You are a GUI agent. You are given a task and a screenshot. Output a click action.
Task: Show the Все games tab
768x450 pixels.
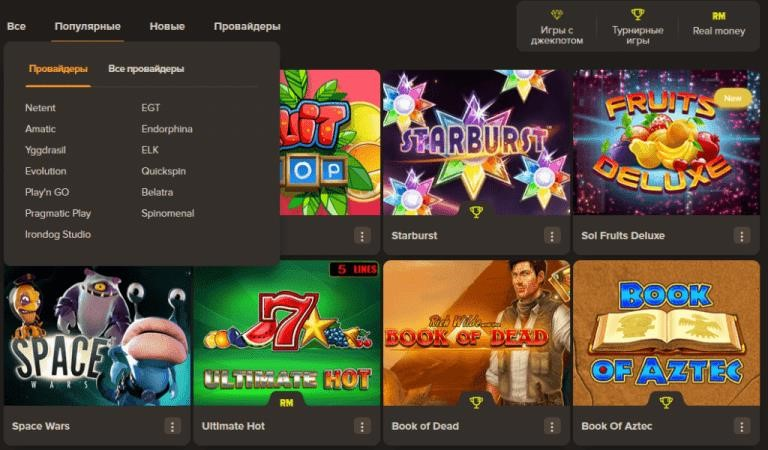coord(16,26)
